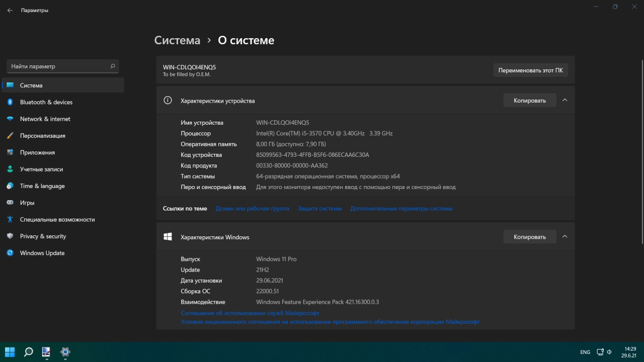
Task: Open Privacy & security
Action: [63, 236]
